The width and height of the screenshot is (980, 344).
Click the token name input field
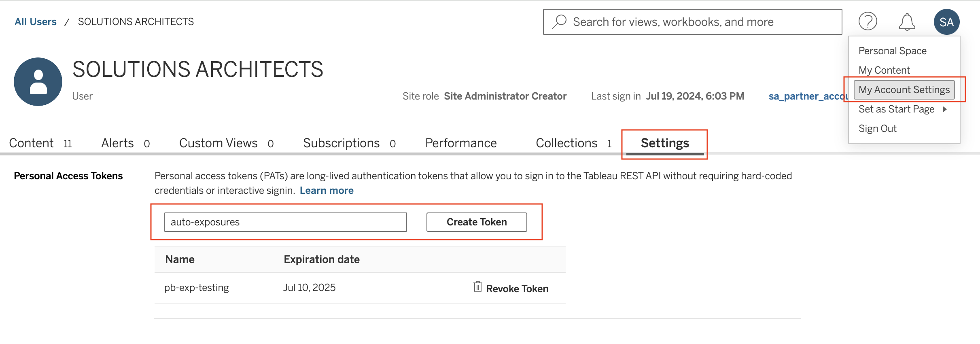coord(285,222)
